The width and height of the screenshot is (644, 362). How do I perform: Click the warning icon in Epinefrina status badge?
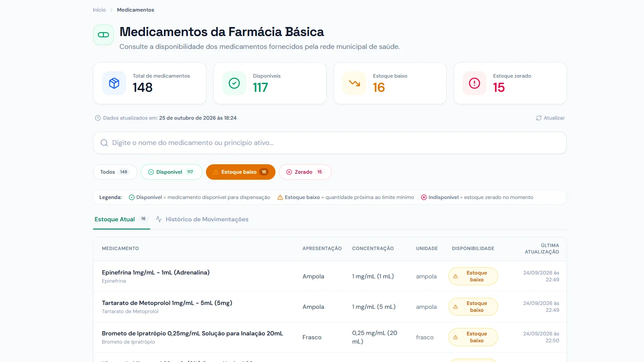tap(456, 276)
